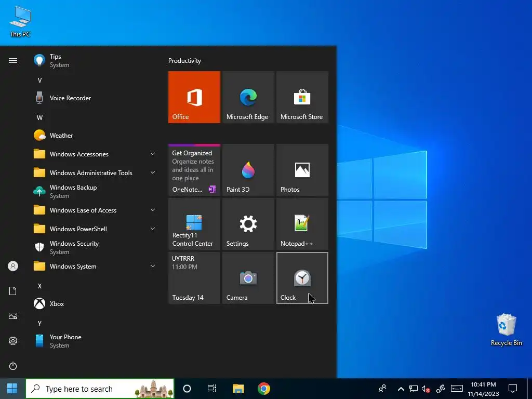Open Cortana from the taskbar
This screenshot has height=399, width=532.
click(187, 389)
